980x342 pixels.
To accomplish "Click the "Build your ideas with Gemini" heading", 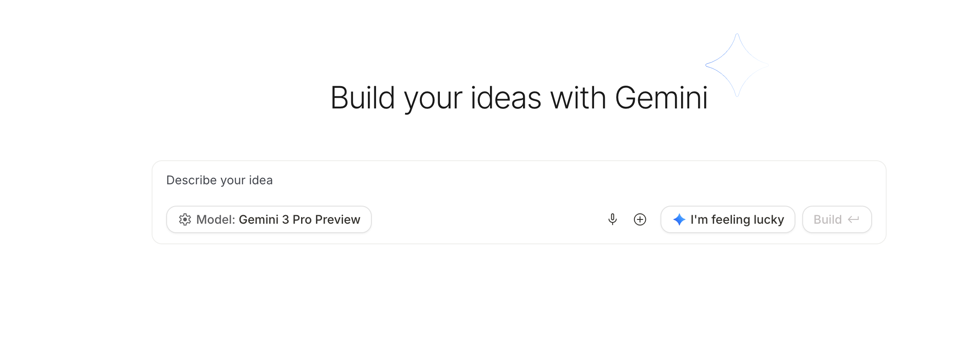I will tap(519, 98).
